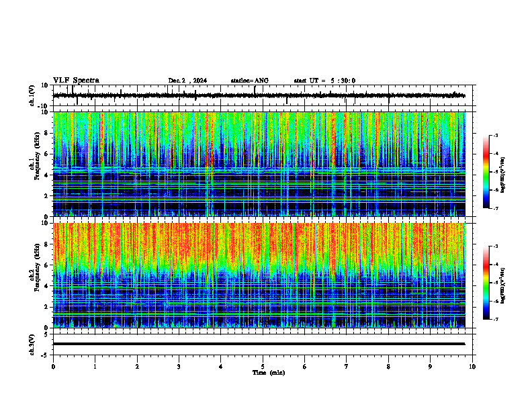The height and width of the screenshot is (411, 532).
Task: Click the "-3" label on ch.1 color scale
Action: click(x=496, y=135)
